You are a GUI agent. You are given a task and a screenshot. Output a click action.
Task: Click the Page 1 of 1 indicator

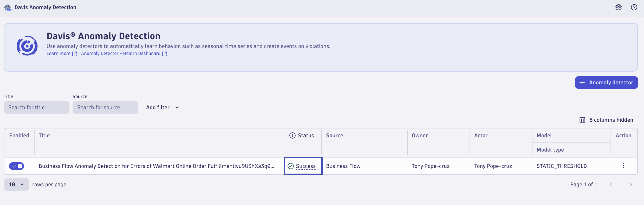(x=584, y=184)
